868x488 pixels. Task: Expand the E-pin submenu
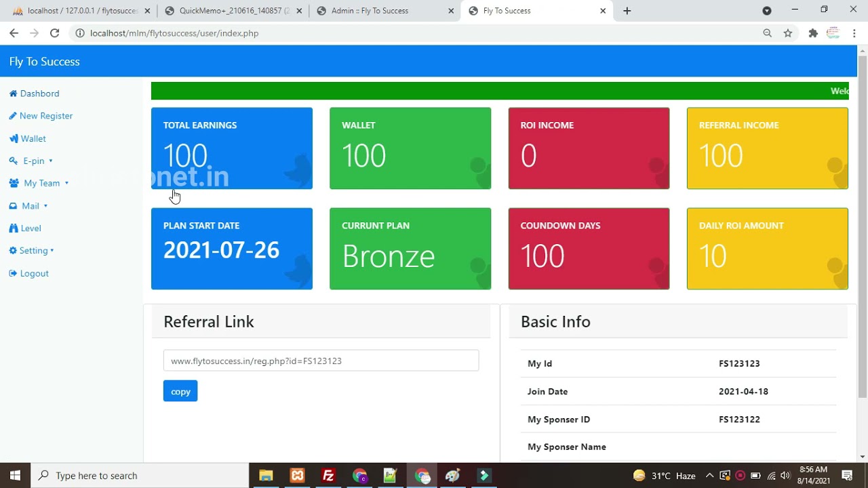50,161
